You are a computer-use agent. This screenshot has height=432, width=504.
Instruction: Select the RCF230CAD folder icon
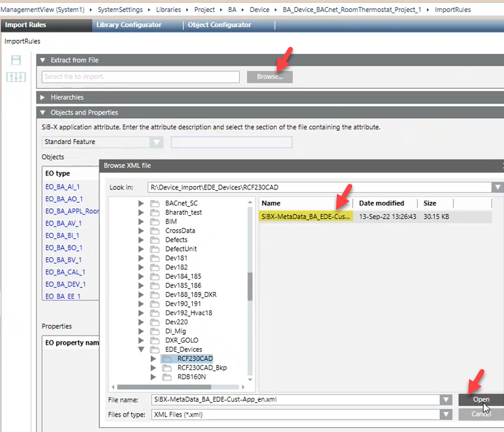pos(167,359)
